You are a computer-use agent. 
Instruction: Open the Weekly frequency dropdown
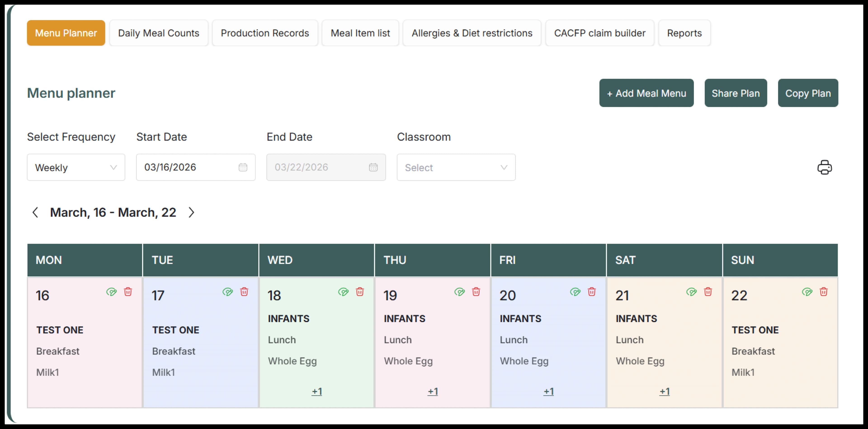(76, 167)
